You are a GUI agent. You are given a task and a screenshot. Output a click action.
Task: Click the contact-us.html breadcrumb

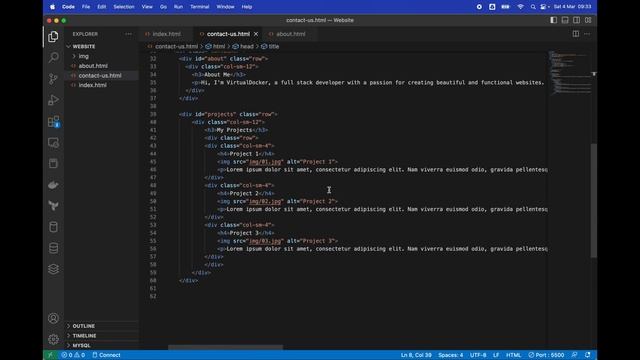click(x=173, y=47)
